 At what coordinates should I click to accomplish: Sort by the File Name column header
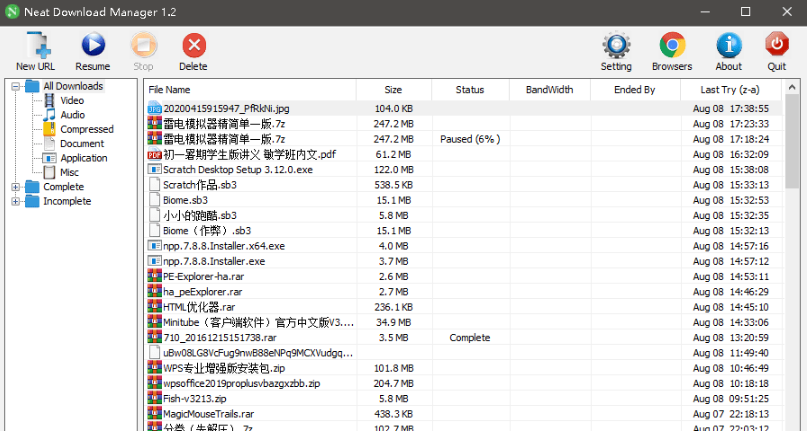tap(250, 90)
